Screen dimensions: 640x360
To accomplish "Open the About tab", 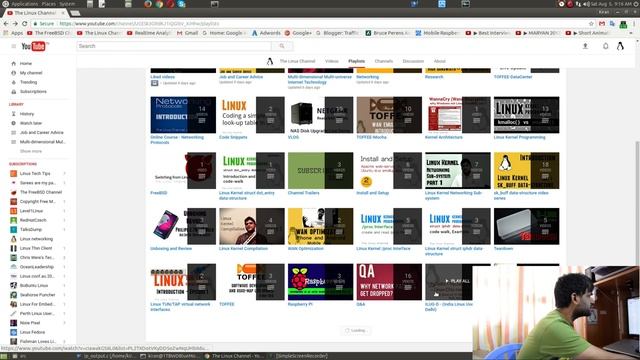I will pos(440,61).
